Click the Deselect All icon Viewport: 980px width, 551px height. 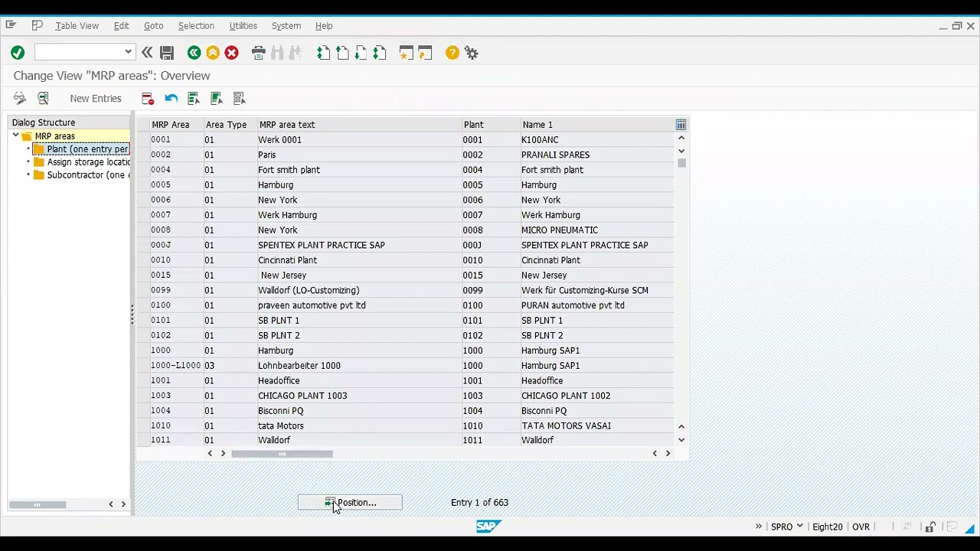(x=240, y=98)
